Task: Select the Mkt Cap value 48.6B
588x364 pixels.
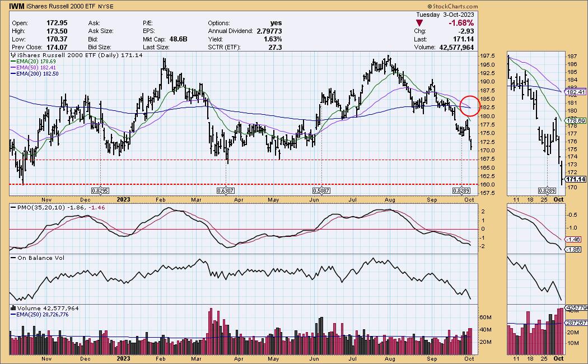Action: (x=178, y=39)
